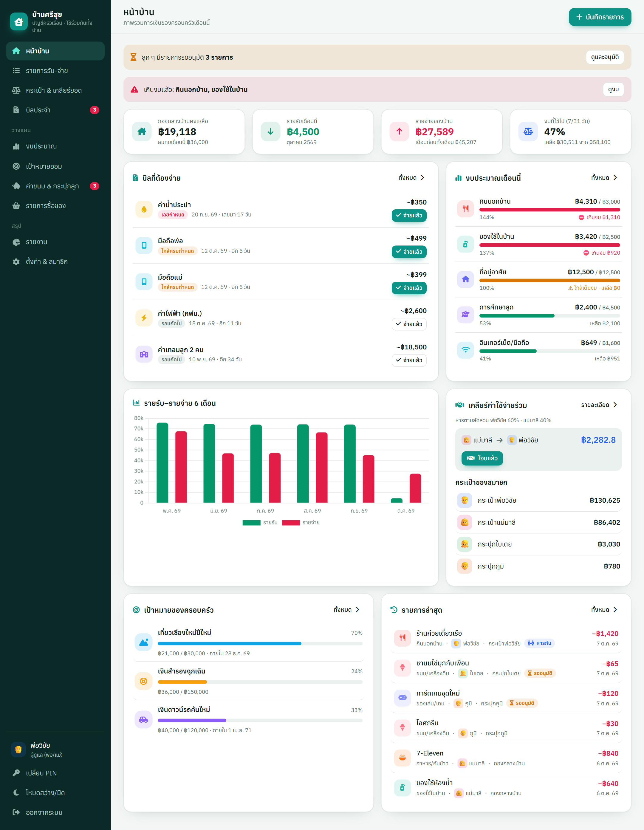
Task: Open บิลประจำ sidebar item
Action: 55,110
